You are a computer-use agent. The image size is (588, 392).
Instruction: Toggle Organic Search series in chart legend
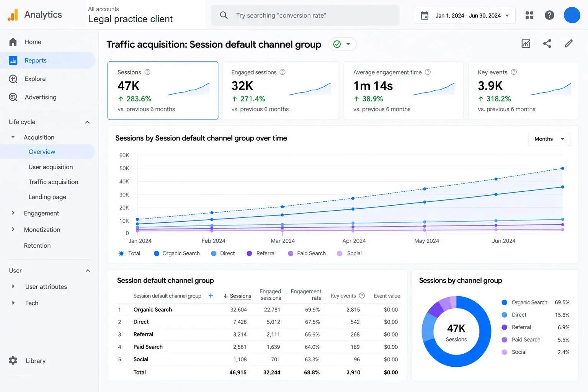tap(177, 253)
